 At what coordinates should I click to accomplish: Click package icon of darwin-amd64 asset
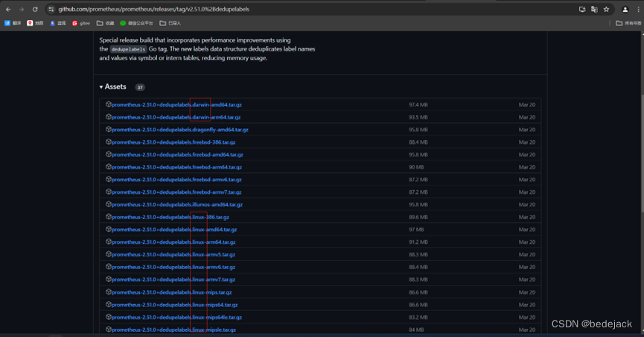click(x=109, y=104)
